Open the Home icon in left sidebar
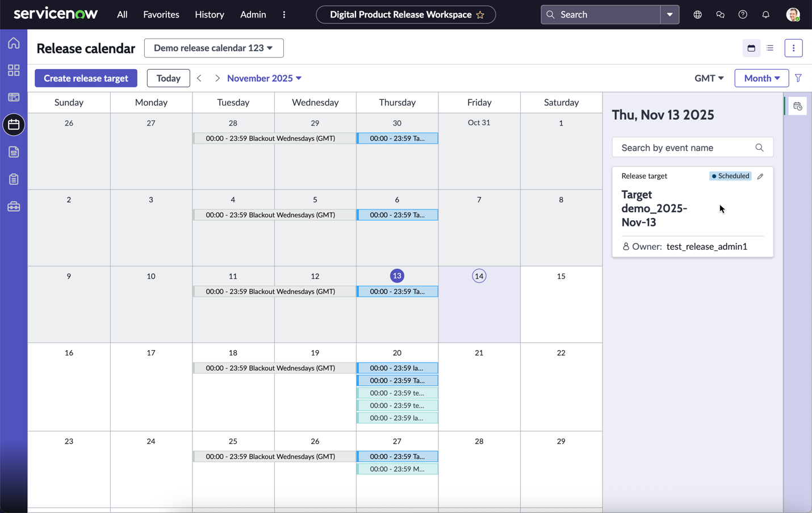 14,43
